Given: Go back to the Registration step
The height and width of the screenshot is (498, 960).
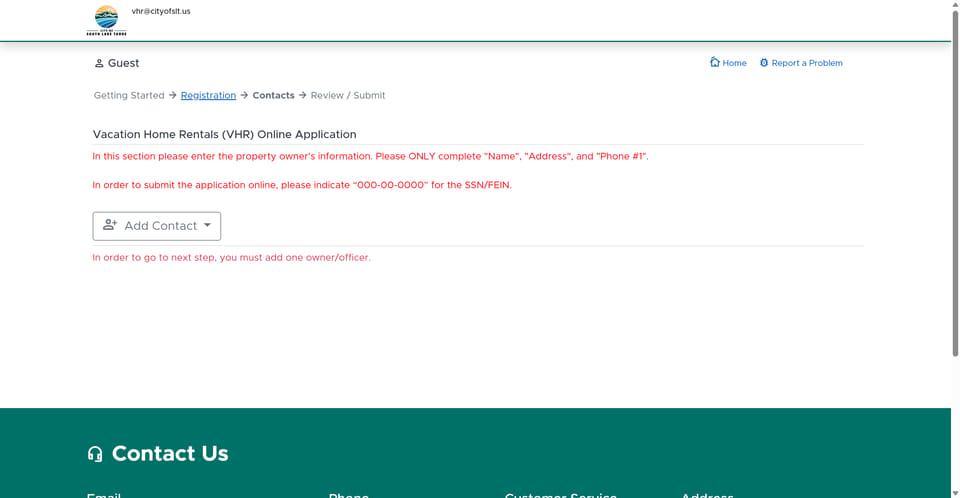Looking at the screenshot, I should click(208, 96).
